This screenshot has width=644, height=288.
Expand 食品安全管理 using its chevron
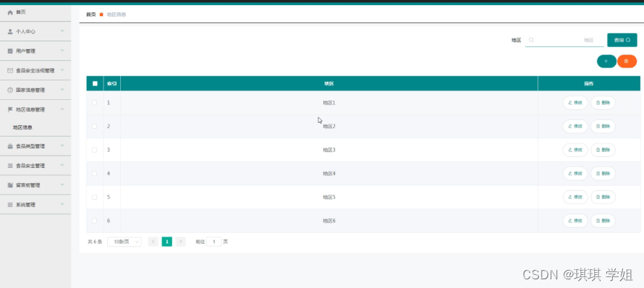(x=62, y=165)
